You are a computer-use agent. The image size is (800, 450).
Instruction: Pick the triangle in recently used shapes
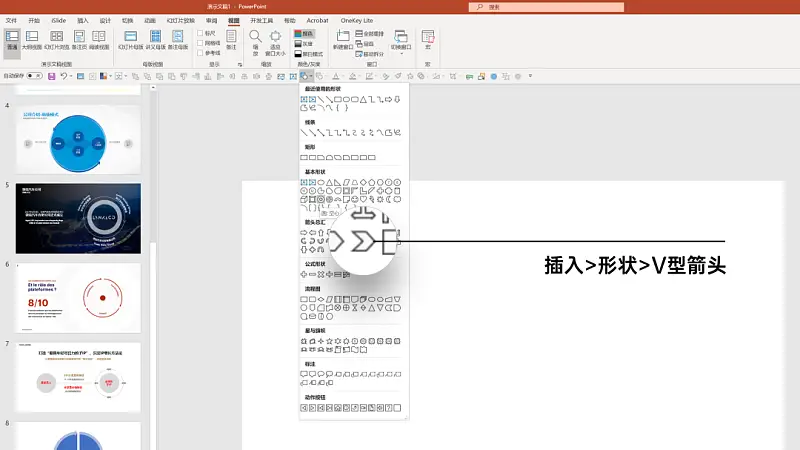pyautogui.click(x=363, y=99)
